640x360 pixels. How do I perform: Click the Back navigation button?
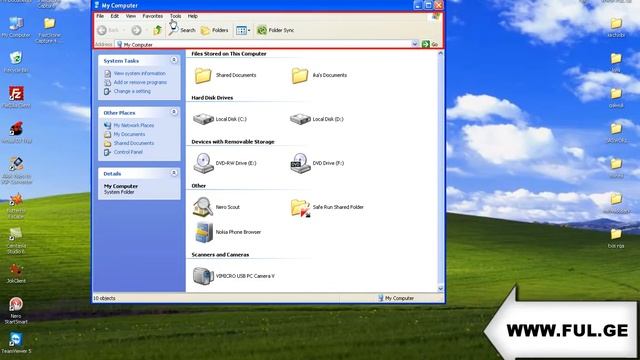click(x=109, y=30)
